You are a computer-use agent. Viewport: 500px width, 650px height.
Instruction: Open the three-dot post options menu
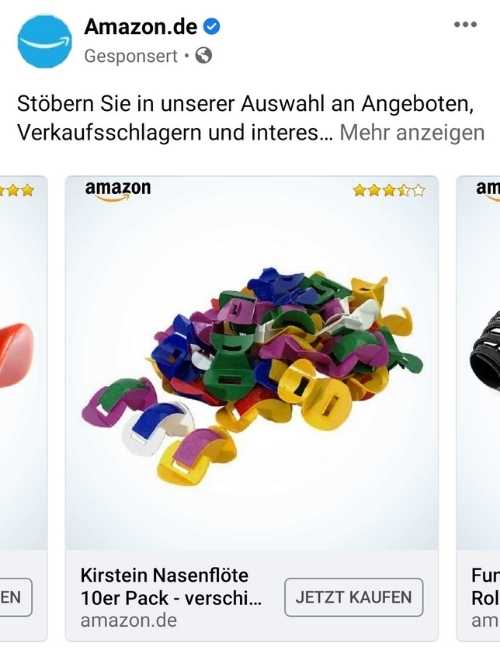(x=465, y=24)
